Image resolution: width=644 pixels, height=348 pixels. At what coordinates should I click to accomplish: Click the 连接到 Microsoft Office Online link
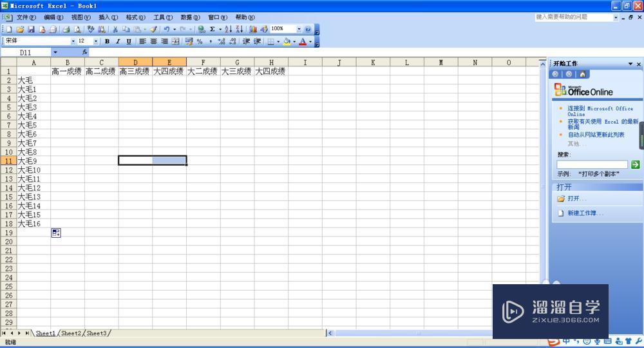(600, 111)
